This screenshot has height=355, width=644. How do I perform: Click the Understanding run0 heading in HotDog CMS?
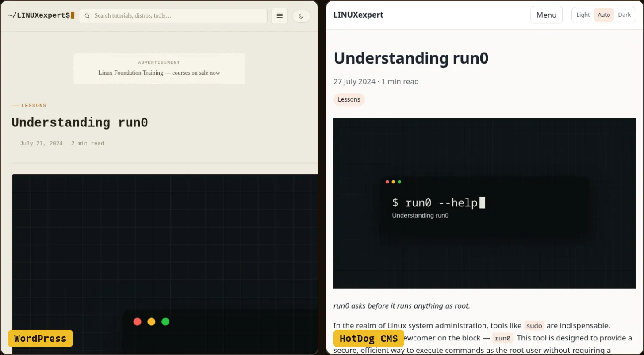pyautogui.click(x=411, y=58)
